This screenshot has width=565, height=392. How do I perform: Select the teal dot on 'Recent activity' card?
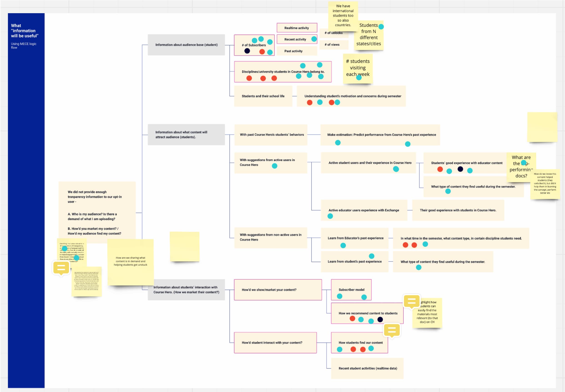point(314,39)
